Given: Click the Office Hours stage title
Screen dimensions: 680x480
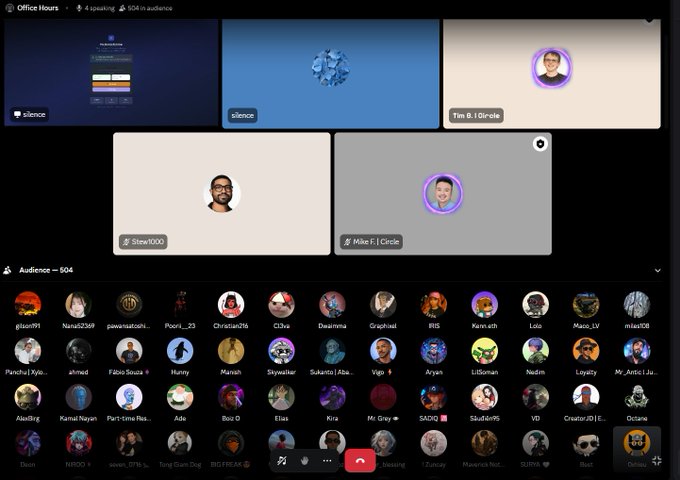Looking at the screenshot, I should click(x=37, y=8).
